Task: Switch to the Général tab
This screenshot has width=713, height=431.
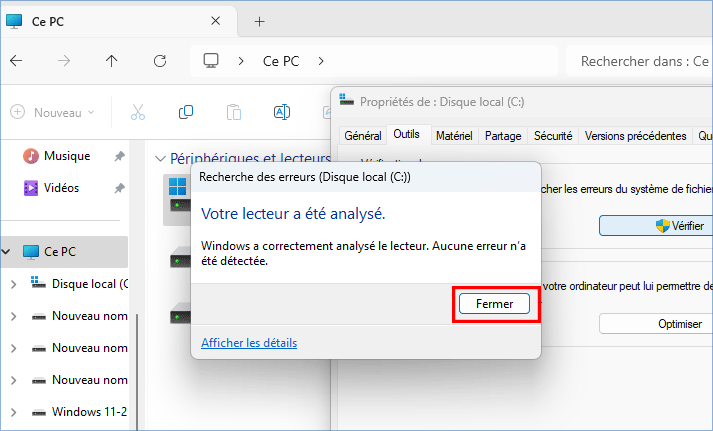Action: (362, 135)
